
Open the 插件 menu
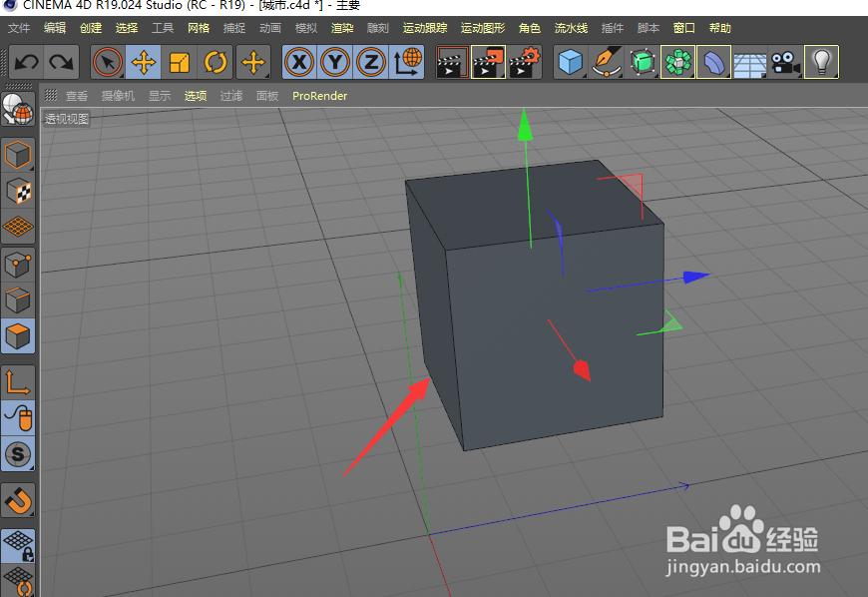[x=613, y=28]
